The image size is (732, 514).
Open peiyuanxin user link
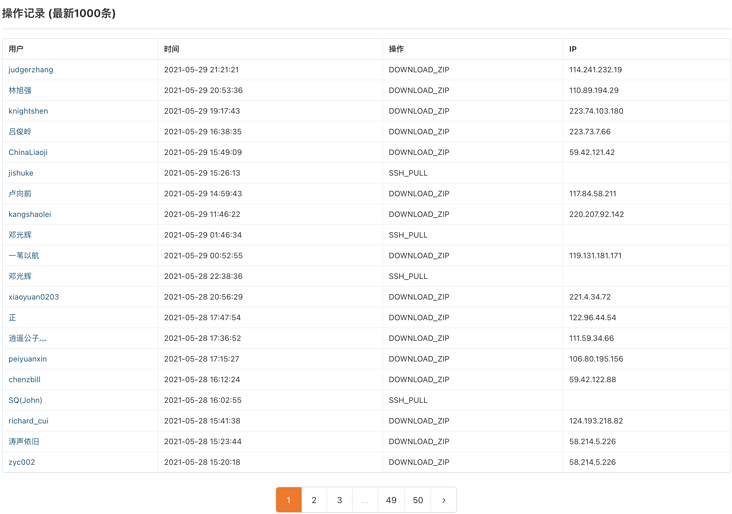(28, 359)
